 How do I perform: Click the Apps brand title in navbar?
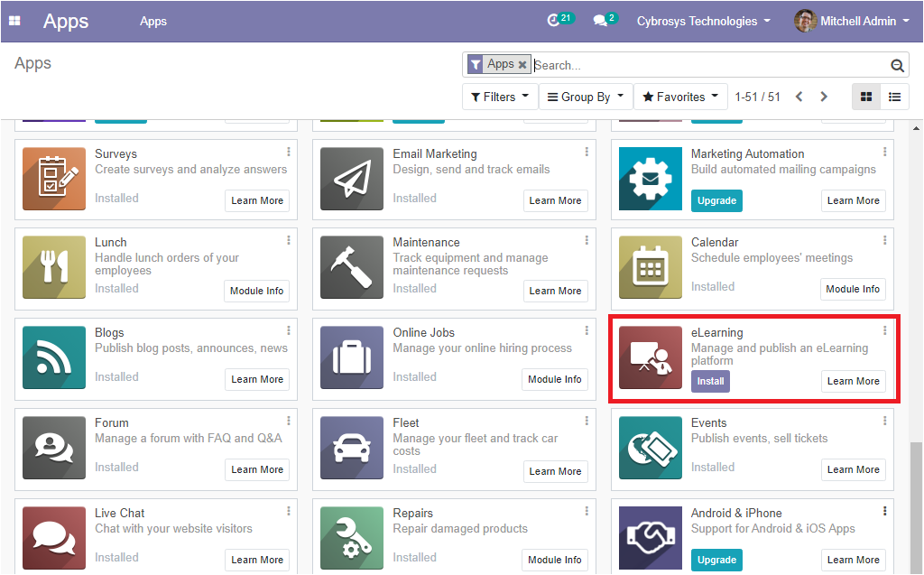pos(65,22)
